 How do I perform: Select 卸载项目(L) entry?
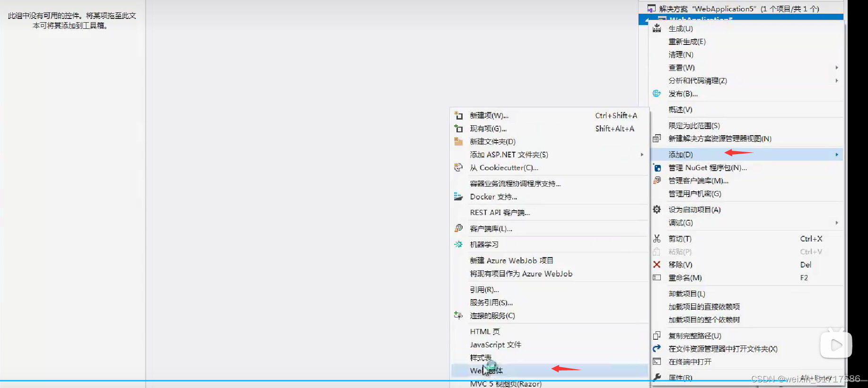(x=686, y=293)
